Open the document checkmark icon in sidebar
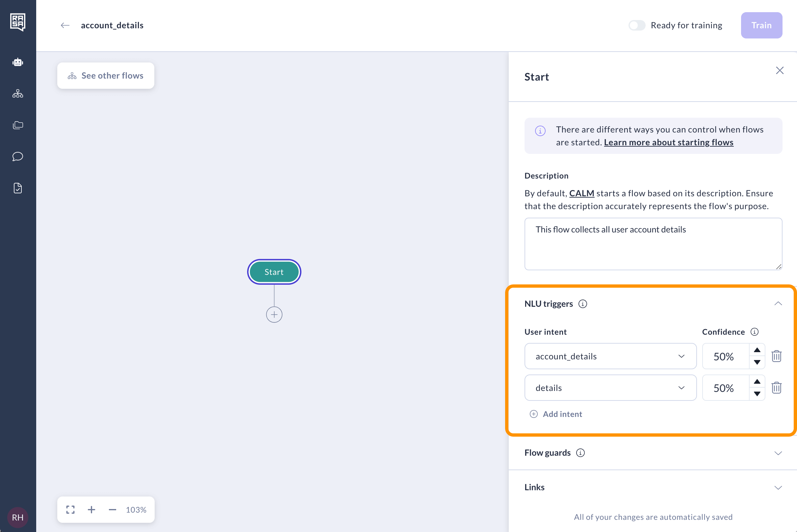Image resolution: width=797 pixels, height=532 pixels. (18, 188)
